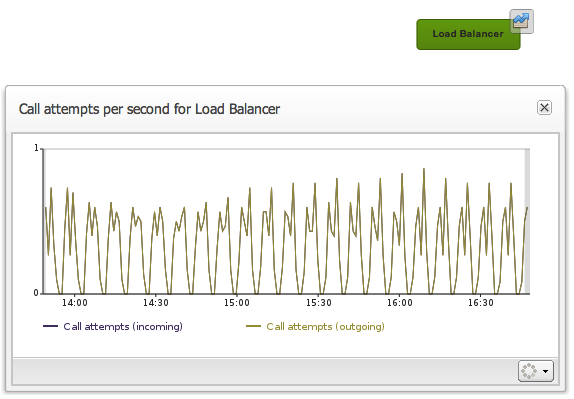
Task: Click the y-axis maximum label 1
Action: tap(36, 148)
